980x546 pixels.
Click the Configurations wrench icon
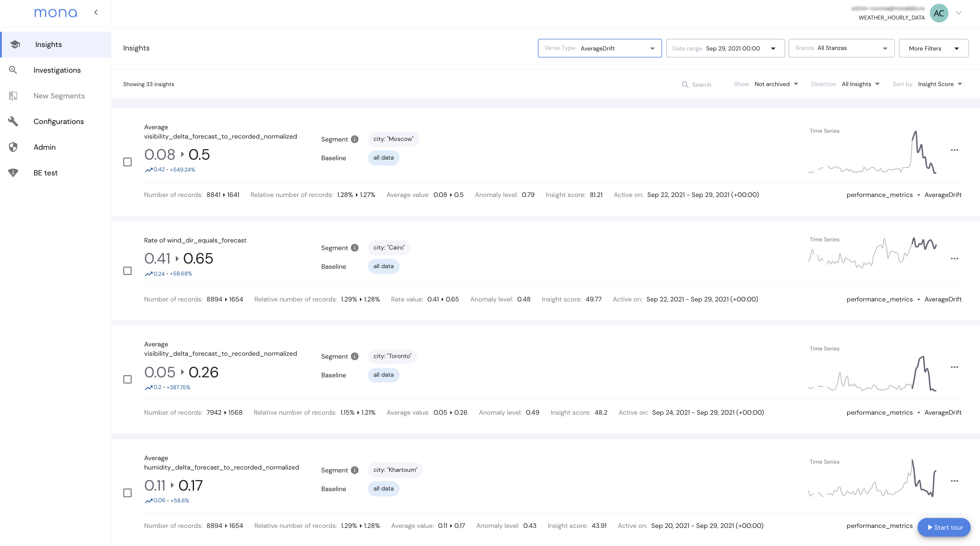click(x=13, y=121)
